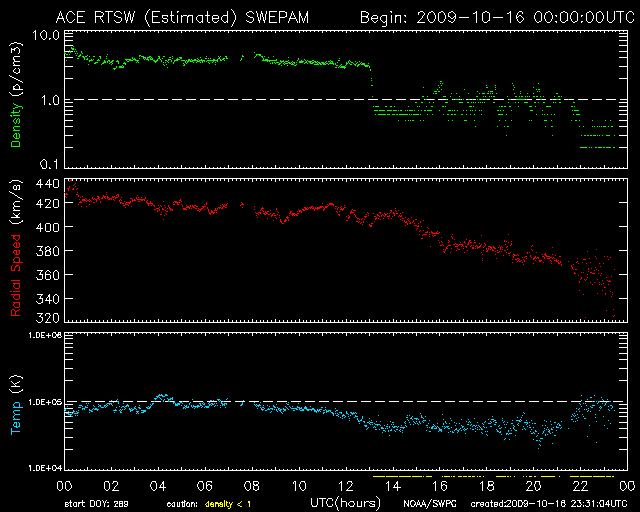Click the '16' hour label on time axis

coord(440,486)
